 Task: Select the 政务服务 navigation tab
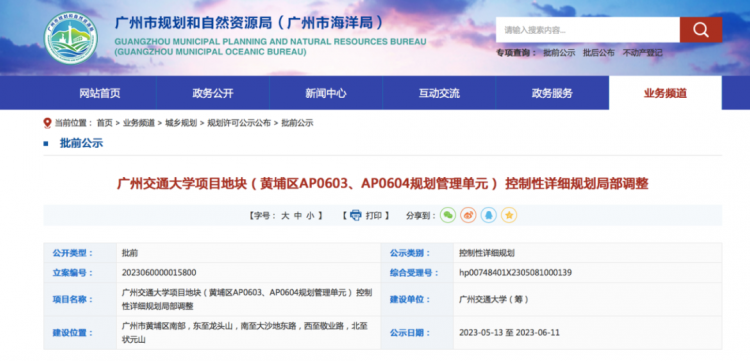(552, 93)
